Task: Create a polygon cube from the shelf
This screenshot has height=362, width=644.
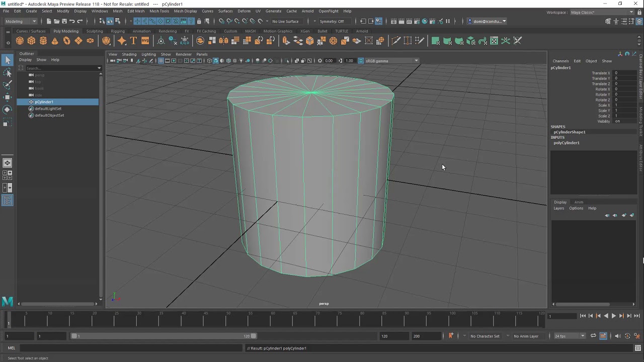Action: (x=31, y=41)
